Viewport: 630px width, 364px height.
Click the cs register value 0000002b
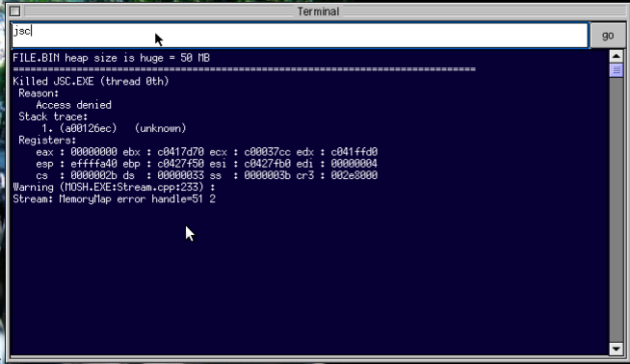(94, 175)
